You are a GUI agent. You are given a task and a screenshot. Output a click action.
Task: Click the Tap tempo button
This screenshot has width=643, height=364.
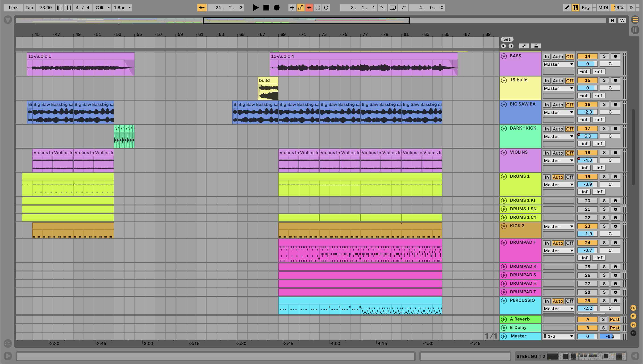pos(29,8)
